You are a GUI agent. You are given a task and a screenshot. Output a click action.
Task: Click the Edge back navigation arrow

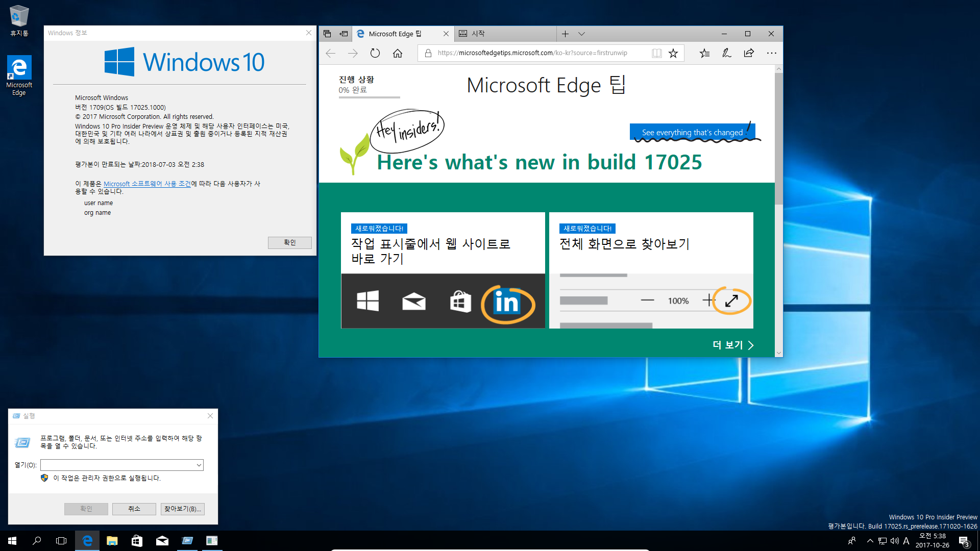point(331,53)
